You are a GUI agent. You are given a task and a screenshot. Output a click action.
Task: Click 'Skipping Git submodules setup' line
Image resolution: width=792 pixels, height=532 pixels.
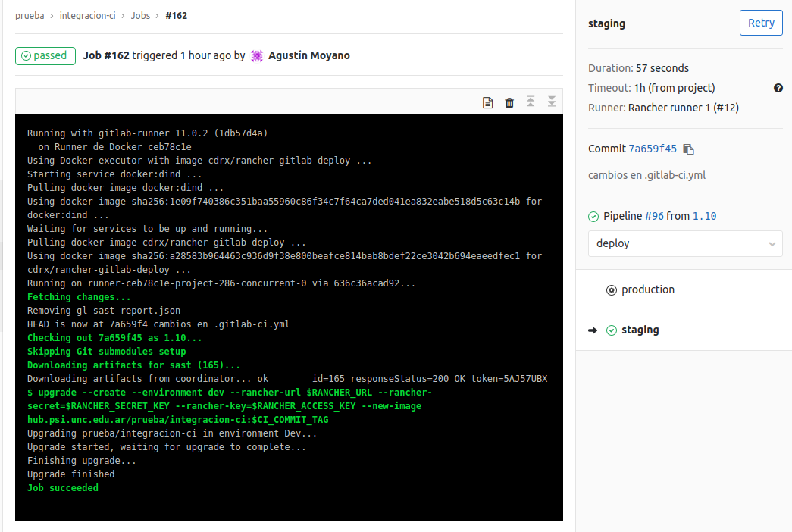[107, 352]
